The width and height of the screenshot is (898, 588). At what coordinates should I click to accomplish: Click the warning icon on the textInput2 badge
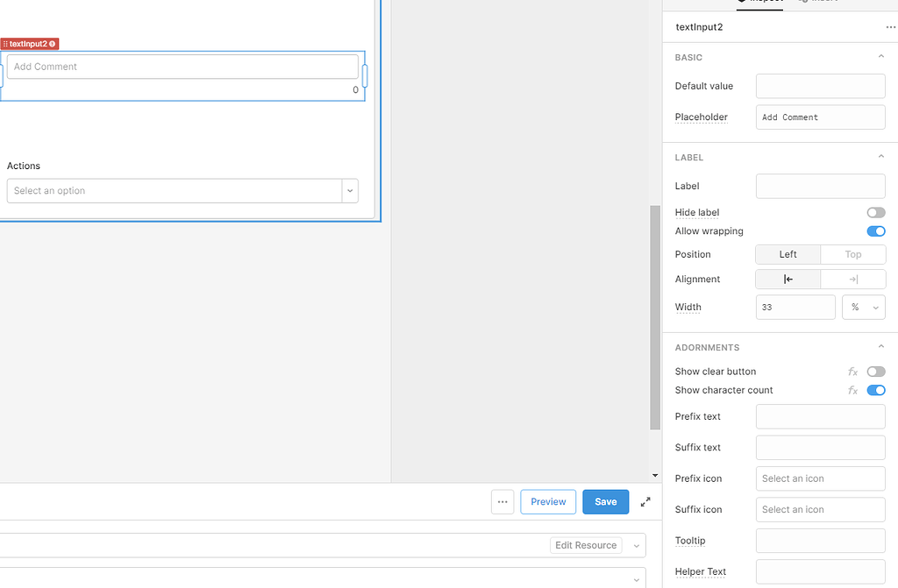pos(51,43)
